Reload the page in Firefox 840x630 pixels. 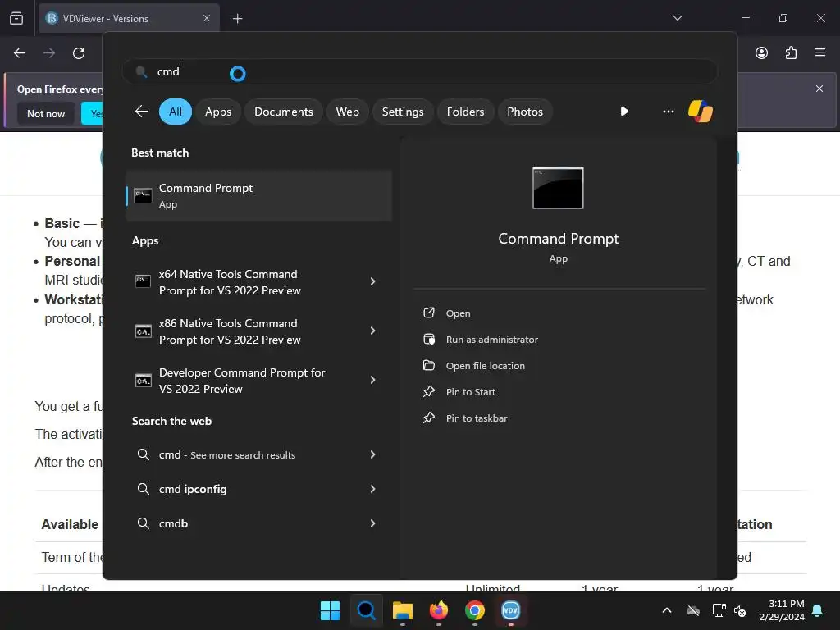tap(79, 53)
